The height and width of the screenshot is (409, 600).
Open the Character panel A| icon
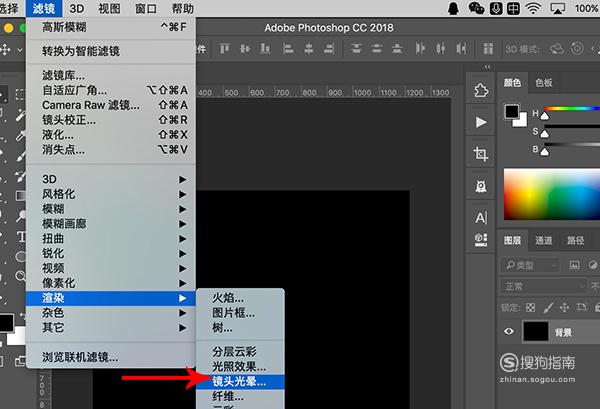[481, 218]
